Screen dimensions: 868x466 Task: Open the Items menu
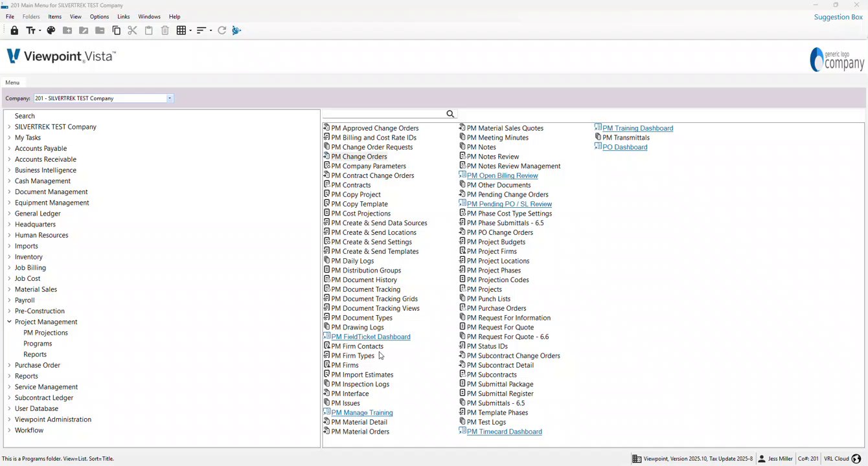55,17
